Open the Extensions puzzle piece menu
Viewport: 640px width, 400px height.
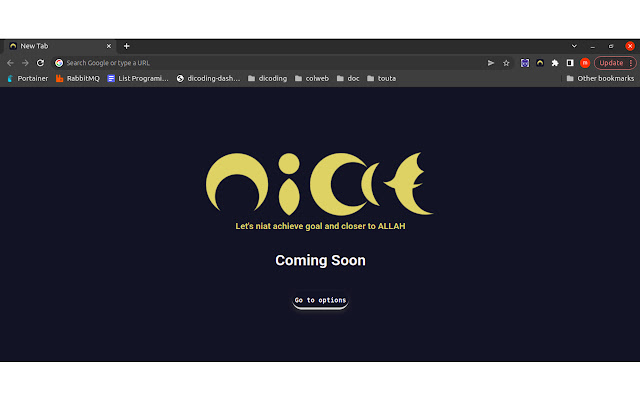[555, 63]
